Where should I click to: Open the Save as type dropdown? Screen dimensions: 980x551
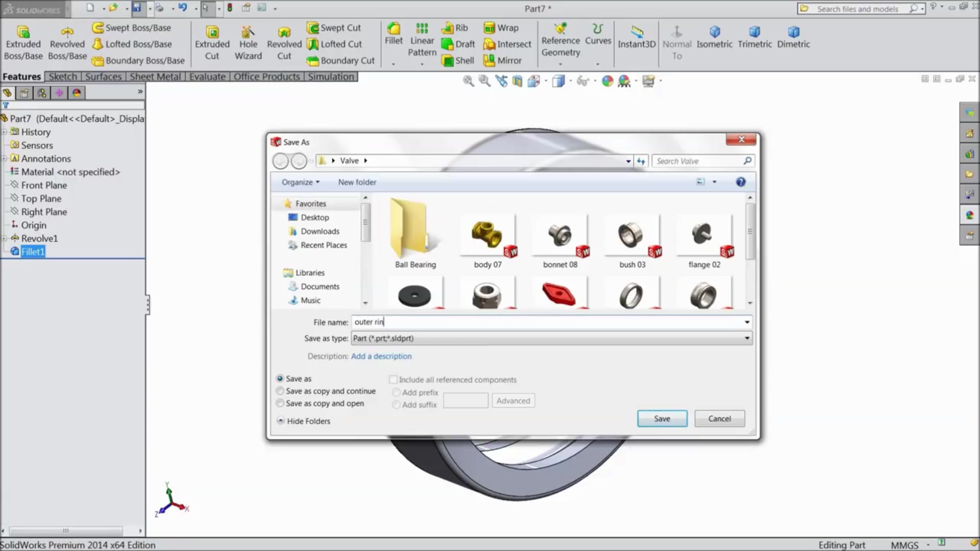click(746, 338)
